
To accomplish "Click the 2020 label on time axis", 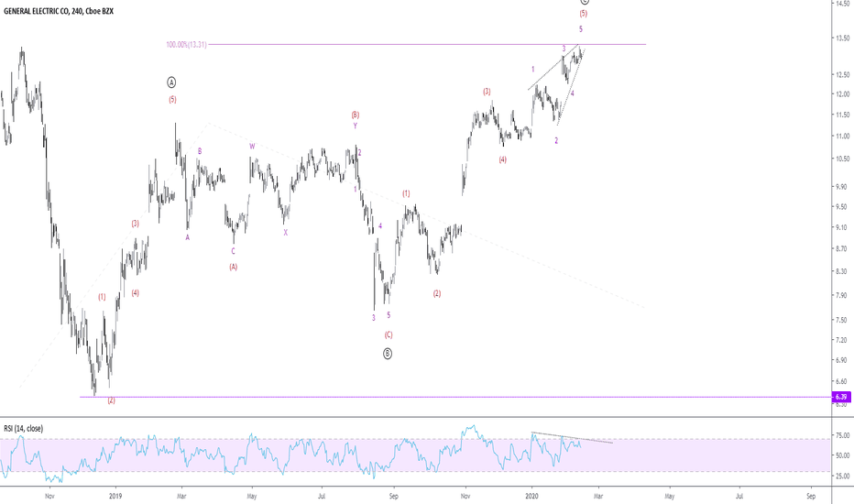I will point(531,496).
